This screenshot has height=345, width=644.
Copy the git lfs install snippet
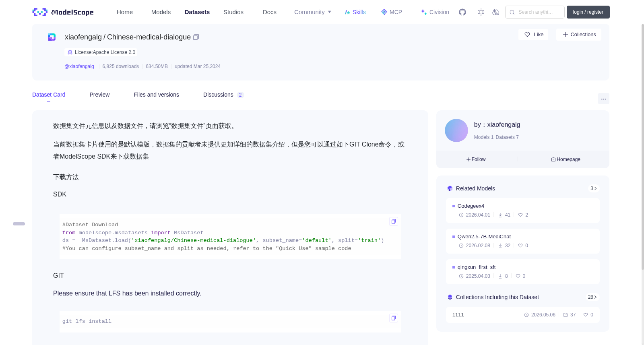(x=394, y=318)
